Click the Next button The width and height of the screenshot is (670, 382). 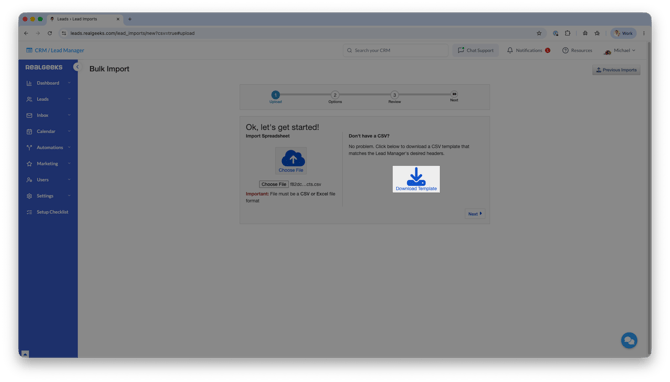pyautogui.click(x=475, y=214)
